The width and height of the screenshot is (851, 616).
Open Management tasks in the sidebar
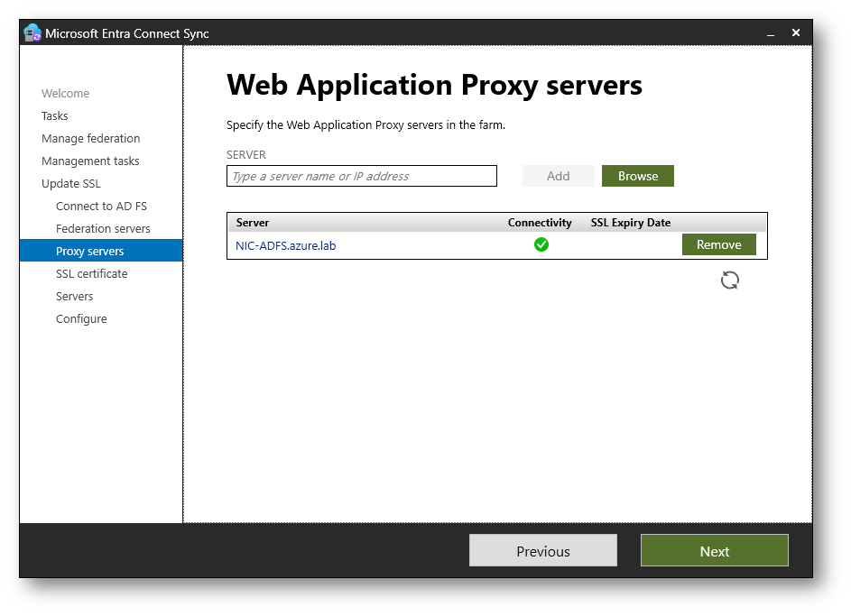[90, 161]
